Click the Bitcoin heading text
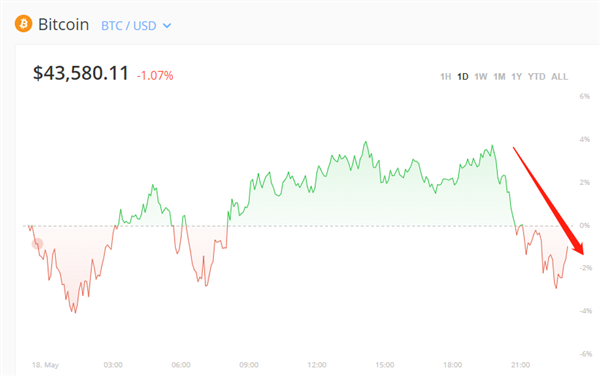The image size is (600, 376). click(64, 24)
